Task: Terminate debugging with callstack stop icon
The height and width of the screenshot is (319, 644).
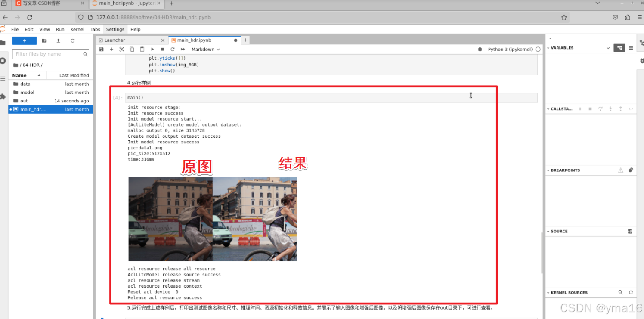Action: click(x=590, y=109)
